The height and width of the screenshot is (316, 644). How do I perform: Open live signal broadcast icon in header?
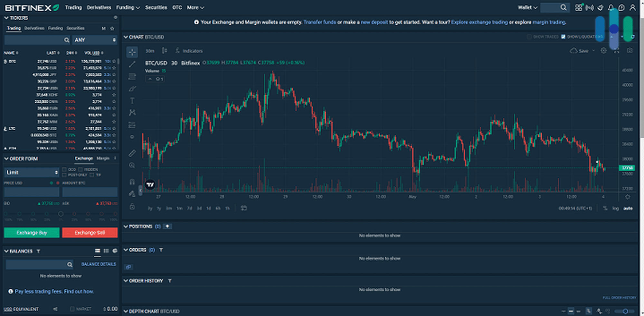coord(590,7)
